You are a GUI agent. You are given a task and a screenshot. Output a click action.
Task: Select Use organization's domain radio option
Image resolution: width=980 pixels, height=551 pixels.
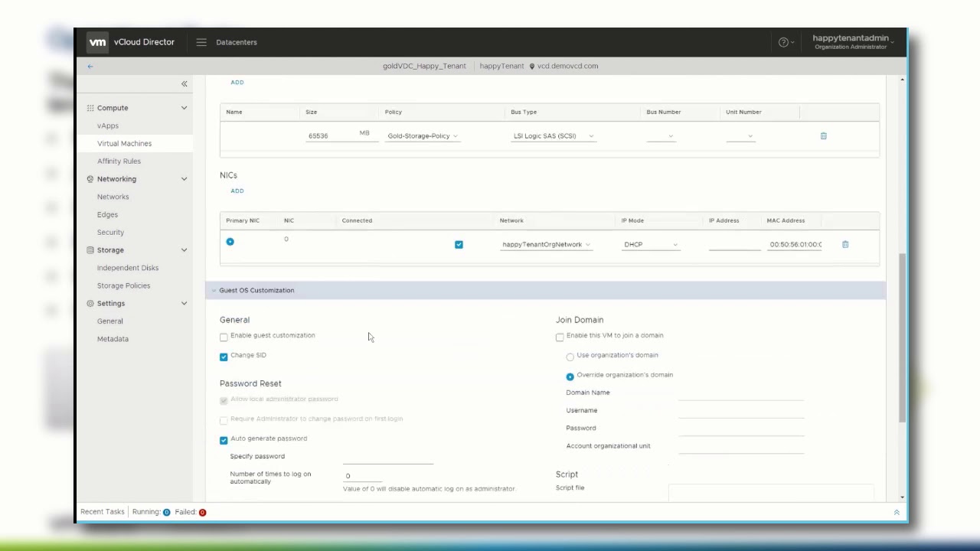click(x=570, y=357)
